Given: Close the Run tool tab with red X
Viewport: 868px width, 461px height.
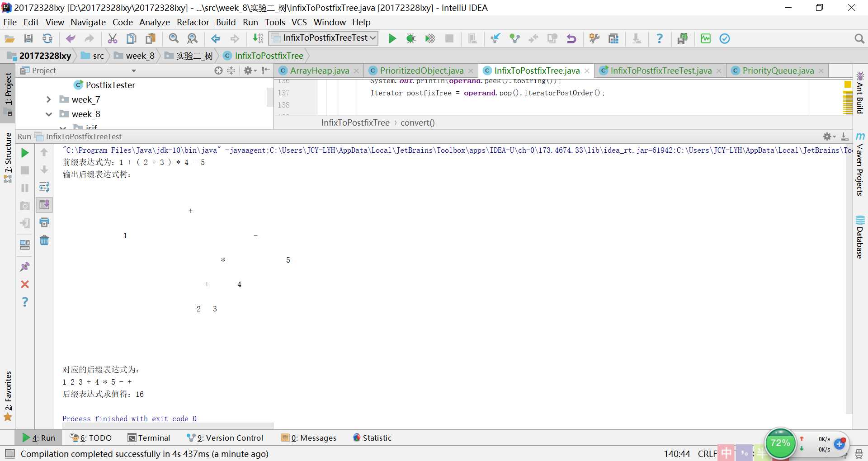Looking at the screenshot, I should click(x=25, y=284).
